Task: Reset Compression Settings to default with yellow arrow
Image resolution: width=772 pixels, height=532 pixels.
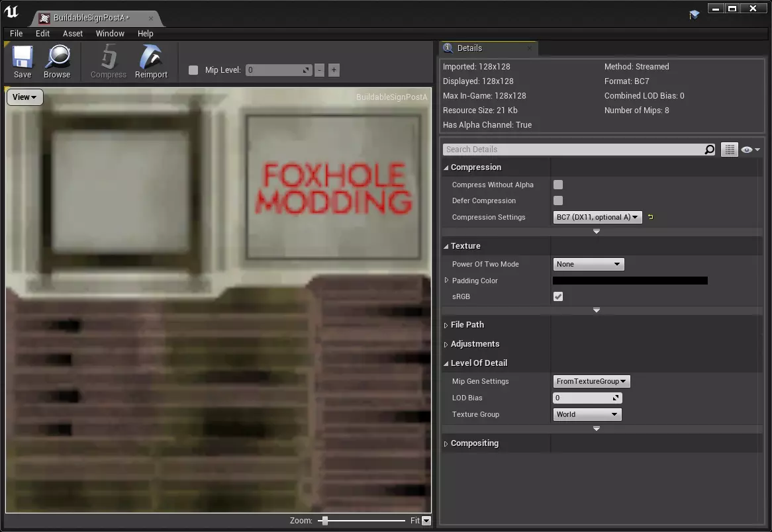Action: [651, 217]
